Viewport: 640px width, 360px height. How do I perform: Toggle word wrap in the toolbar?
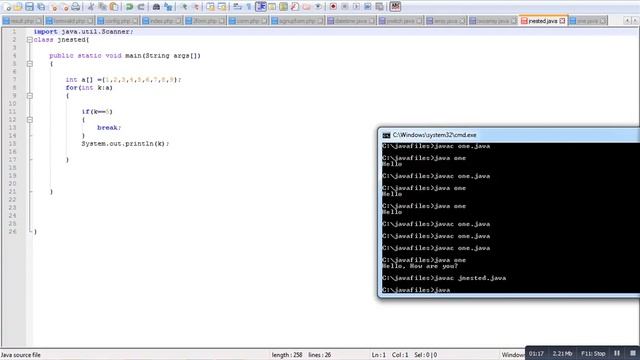coord(237,7)
